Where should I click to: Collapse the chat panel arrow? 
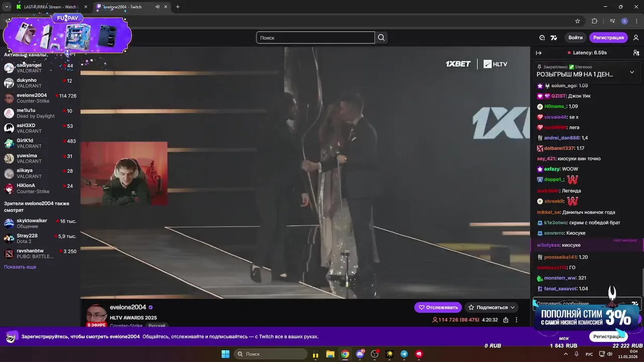click(539, 53)
